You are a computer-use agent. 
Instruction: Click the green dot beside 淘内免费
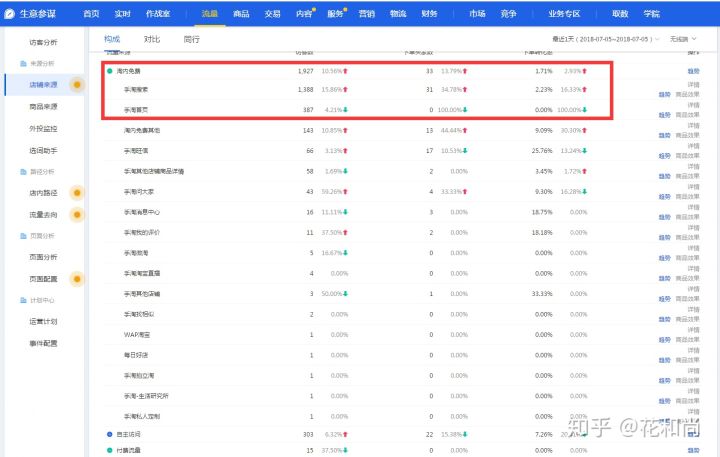pos(110,72)
